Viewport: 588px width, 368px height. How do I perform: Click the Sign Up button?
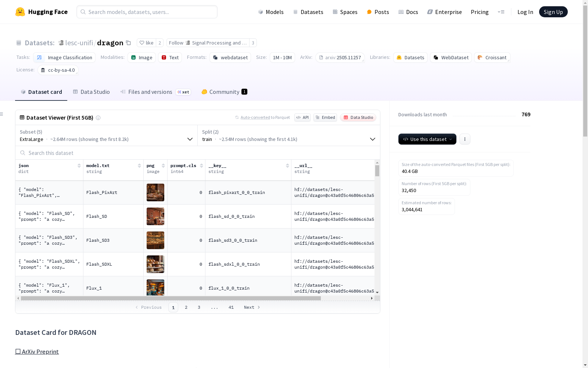pyautogui.click(x=553, y=12)
